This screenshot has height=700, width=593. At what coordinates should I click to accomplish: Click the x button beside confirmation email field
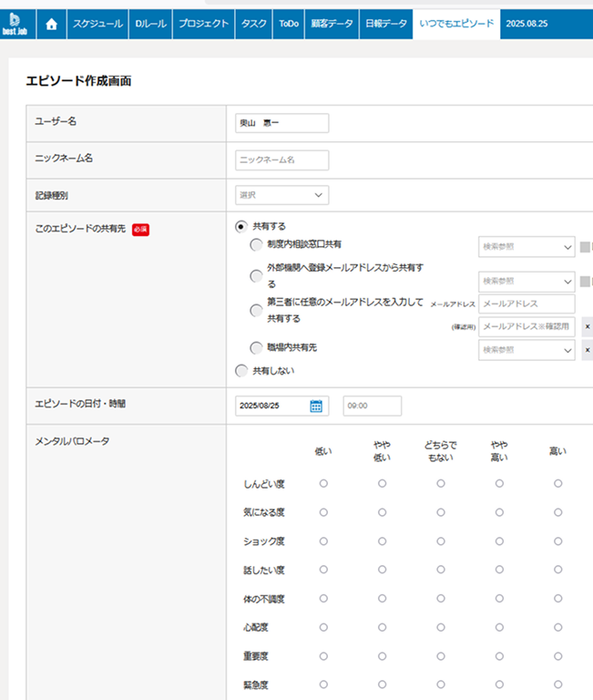tap(587, 326)
